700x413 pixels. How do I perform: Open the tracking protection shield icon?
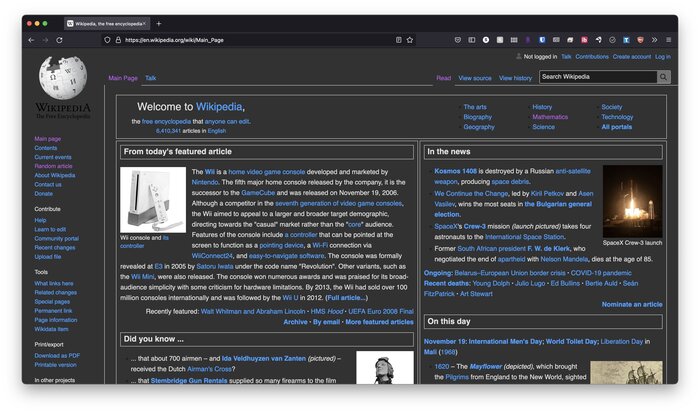107,40
